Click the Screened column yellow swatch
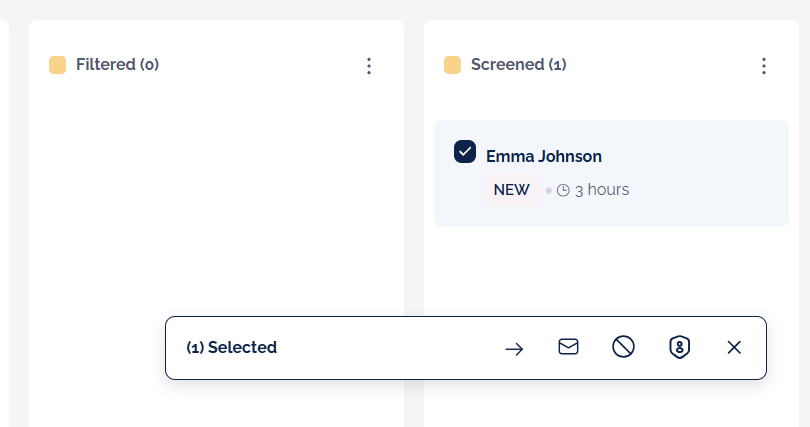This screenshot has width=810, height=427. click(453, 65)
